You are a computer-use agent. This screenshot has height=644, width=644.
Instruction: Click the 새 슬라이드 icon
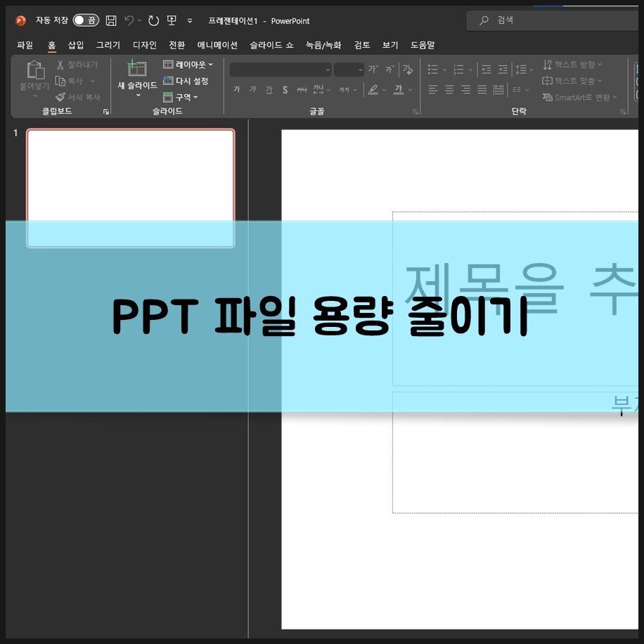tap(137, 68)
